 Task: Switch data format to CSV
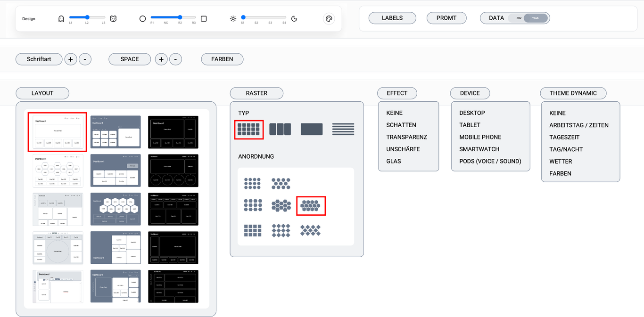pyautogui.click(x=519, y=18)
